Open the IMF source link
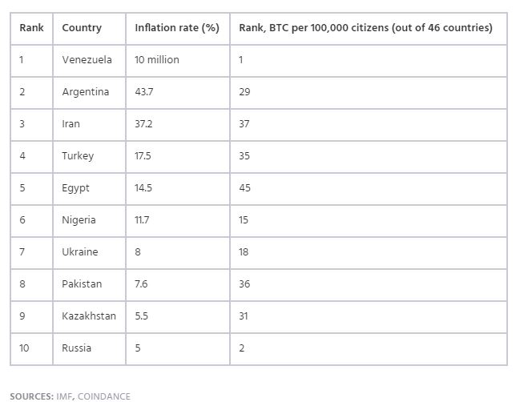Image resolution: width=532 pixels, height=402 pixels. (x=64, y=396)
